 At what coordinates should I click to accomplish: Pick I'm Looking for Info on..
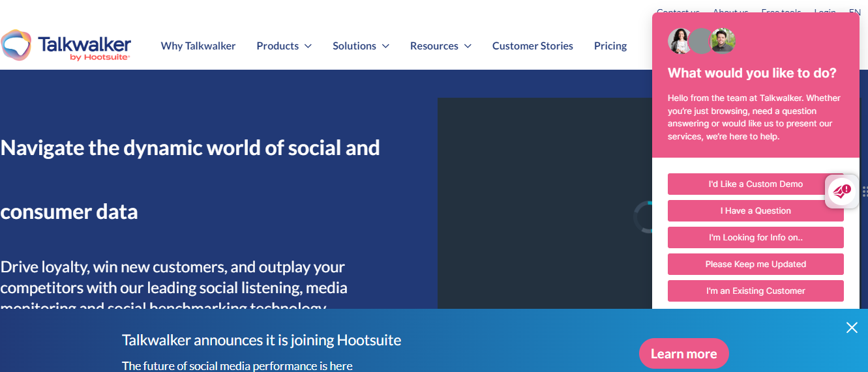pyautogui.click(x=756, y=238)
